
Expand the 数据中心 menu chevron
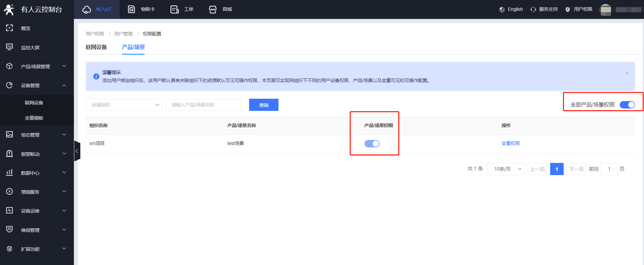pyautogui.click(x=64, y=173)
